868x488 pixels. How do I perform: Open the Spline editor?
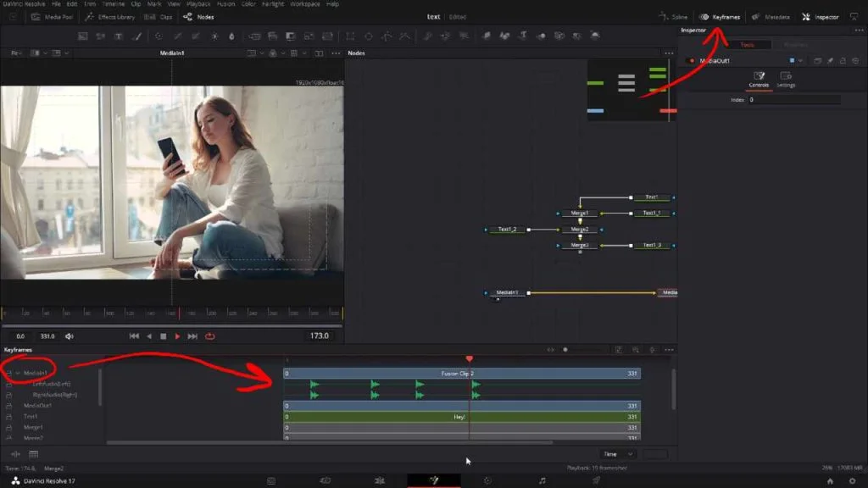click(x=676, y=17)
